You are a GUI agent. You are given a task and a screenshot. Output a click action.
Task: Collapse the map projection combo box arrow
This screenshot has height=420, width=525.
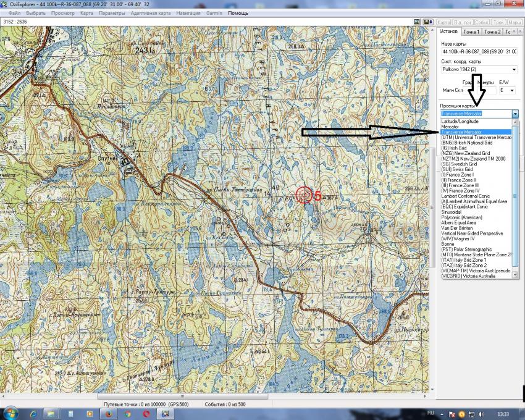click(x=515, y=114)
